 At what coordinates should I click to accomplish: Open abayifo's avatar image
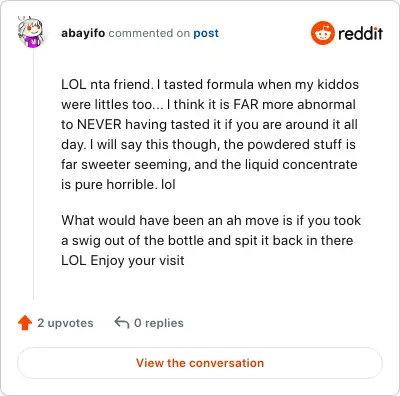31,32
